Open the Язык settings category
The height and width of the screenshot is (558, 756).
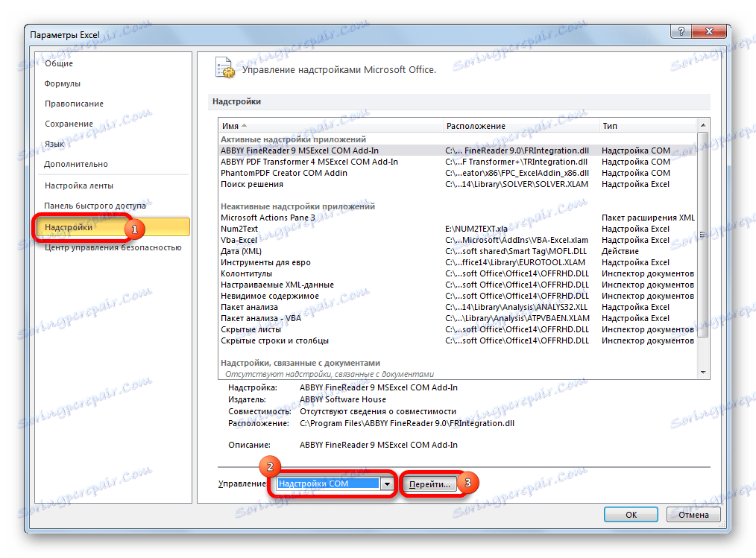coord(54,144)
